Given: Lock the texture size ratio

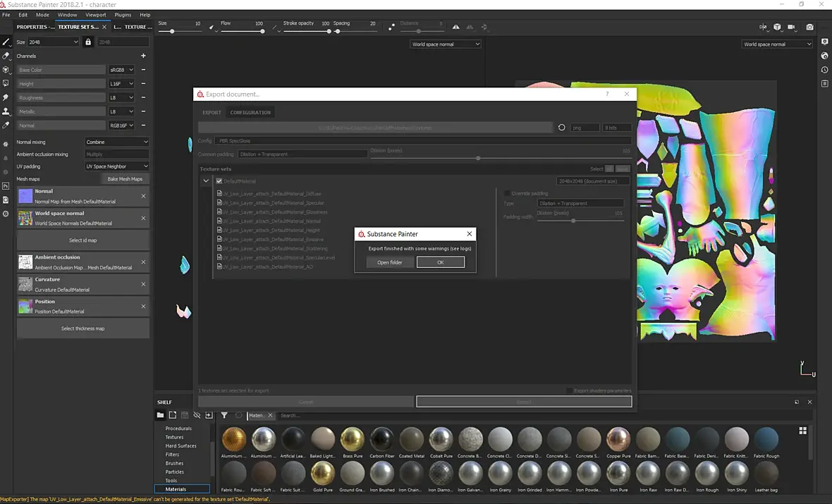Looking at the screenshot, I should pos(88,42).
